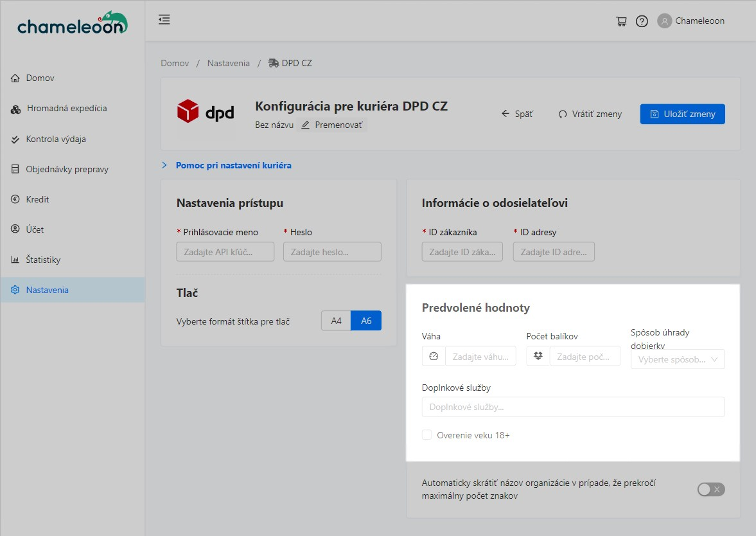Toggle automatic organization name shortening switch
The height and width of the screenshot is (536, 756).
[x=711, y=490]
